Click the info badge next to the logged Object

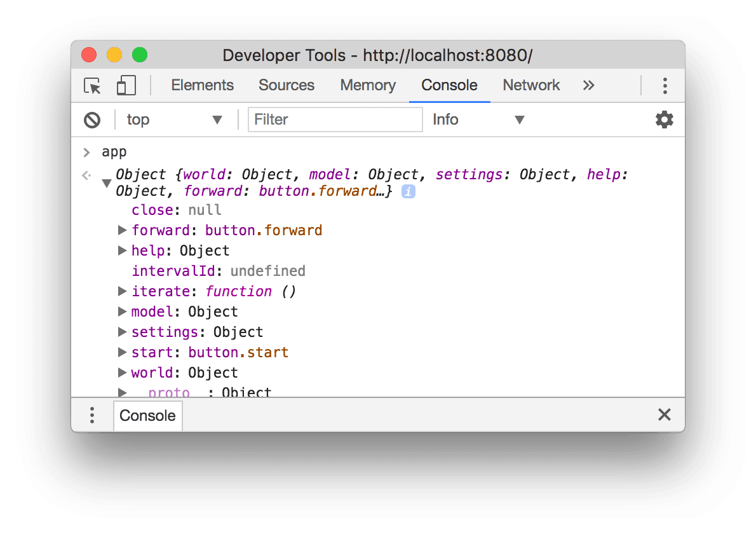click(x=408, y=191)
